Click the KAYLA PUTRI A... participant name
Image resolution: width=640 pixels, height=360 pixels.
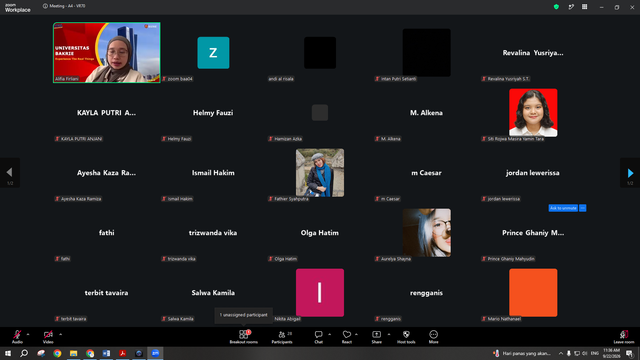click(x=107, y=113)
